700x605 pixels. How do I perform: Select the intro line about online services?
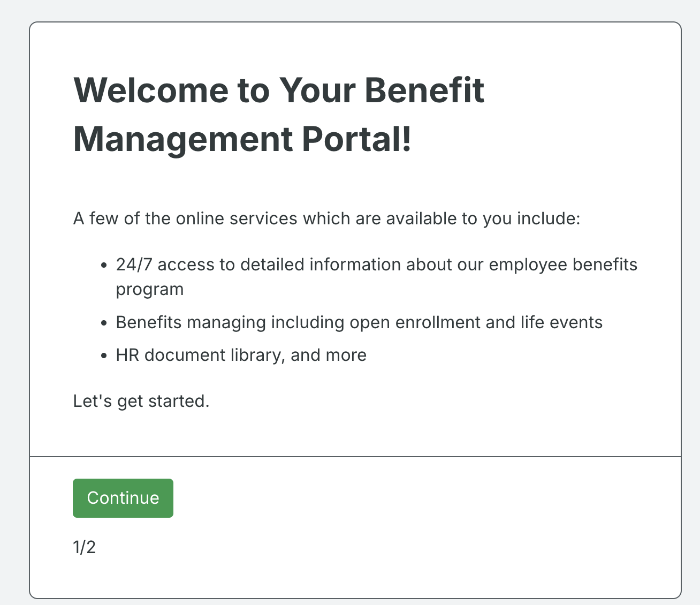(x=327, y=218)
